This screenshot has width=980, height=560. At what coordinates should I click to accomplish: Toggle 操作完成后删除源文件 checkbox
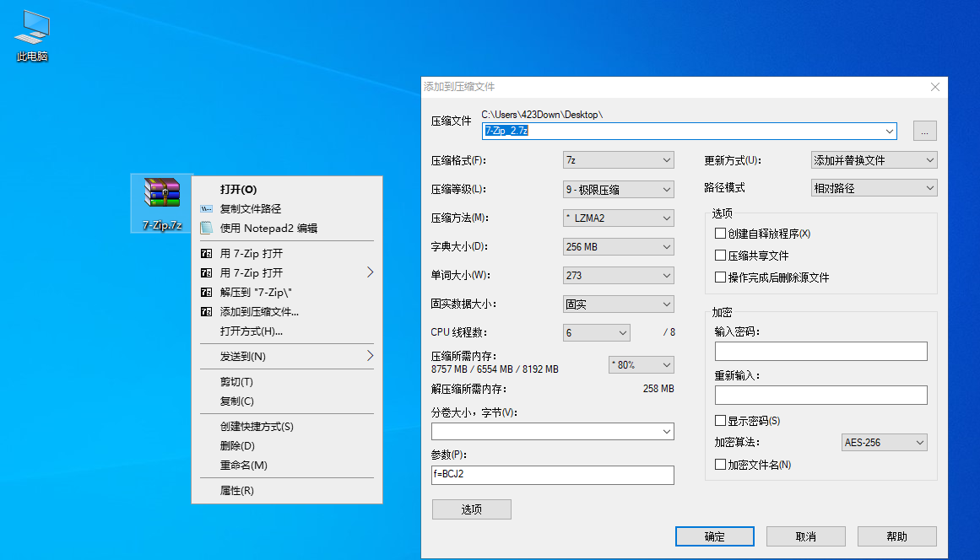(x=720, y=277)
